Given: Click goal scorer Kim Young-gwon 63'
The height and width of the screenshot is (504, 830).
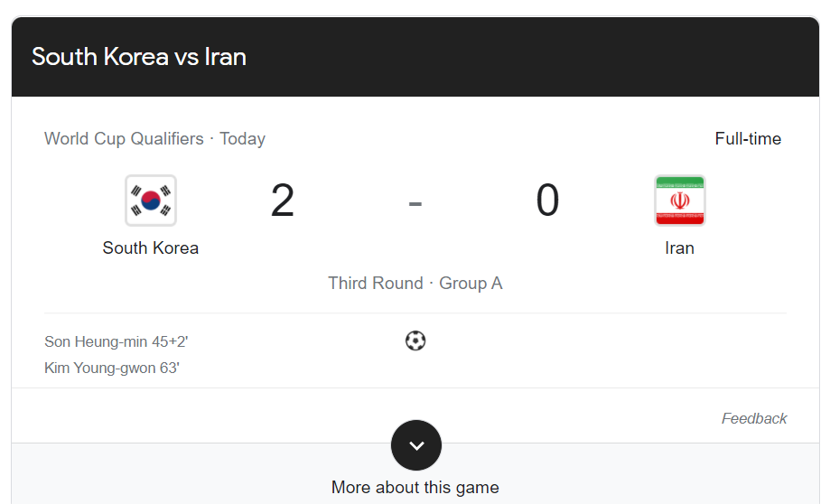Looking at the screenshot, I should click(112, 369).
